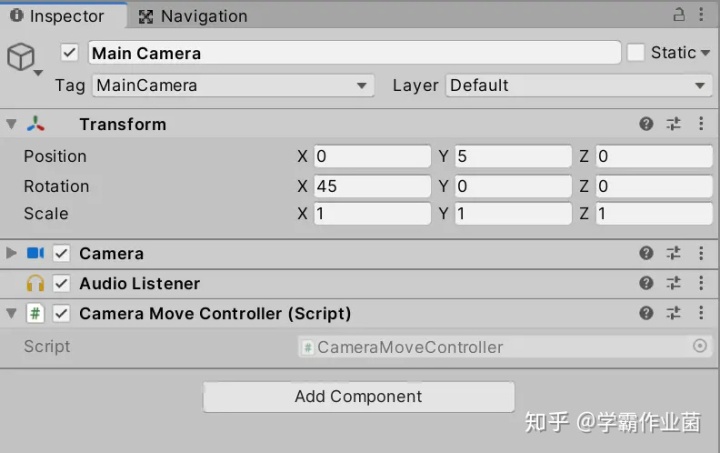Open Audio Listener help reference icon

click(x=646, y=283)
